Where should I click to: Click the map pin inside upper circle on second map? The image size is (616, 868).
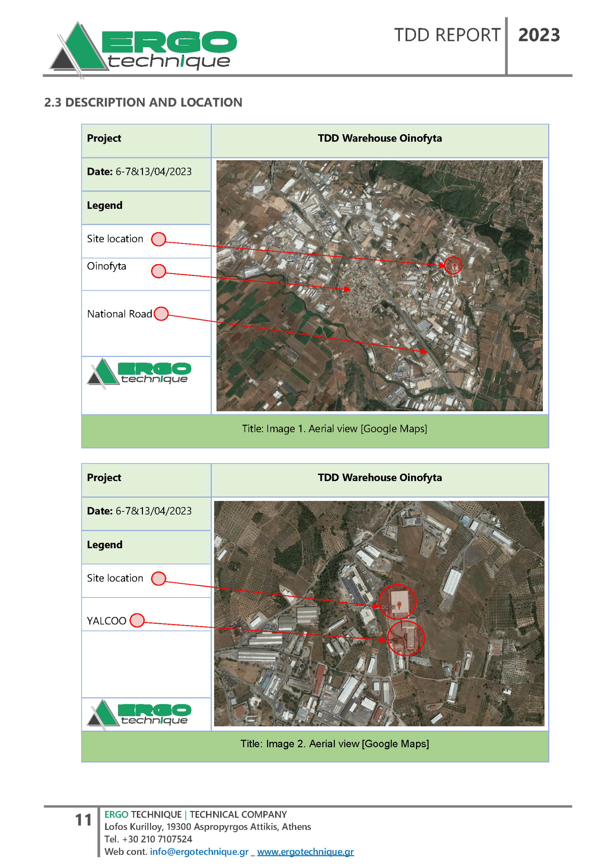399,605
